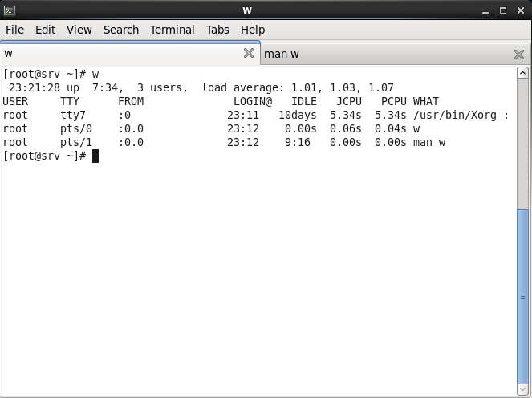Maximize the terminal window
The height and width of the screenshot is (398, 532).
[x=503, y=10]
